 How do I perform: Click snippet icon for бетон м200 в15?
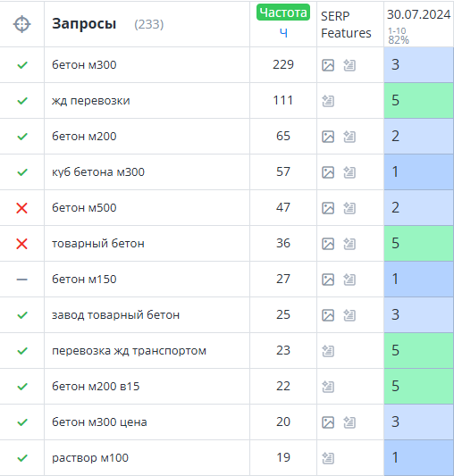[x=328, y=387]
